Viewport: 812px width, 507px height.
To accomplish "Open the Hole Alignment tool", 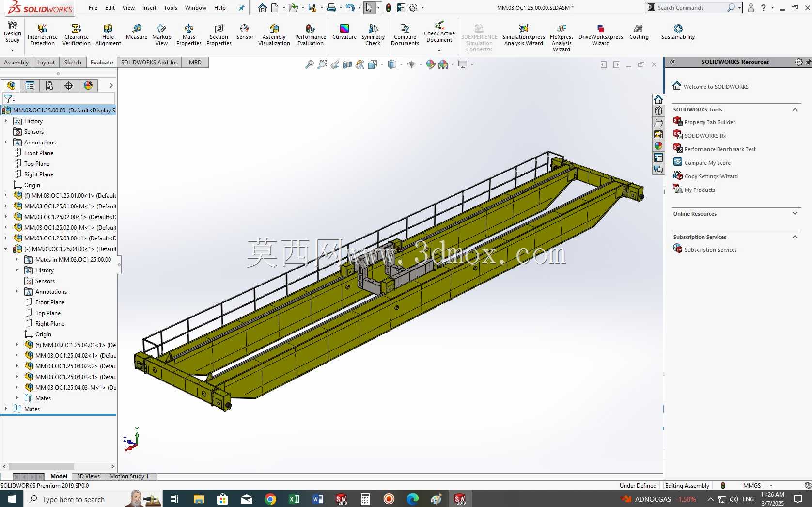I will 108,35.
